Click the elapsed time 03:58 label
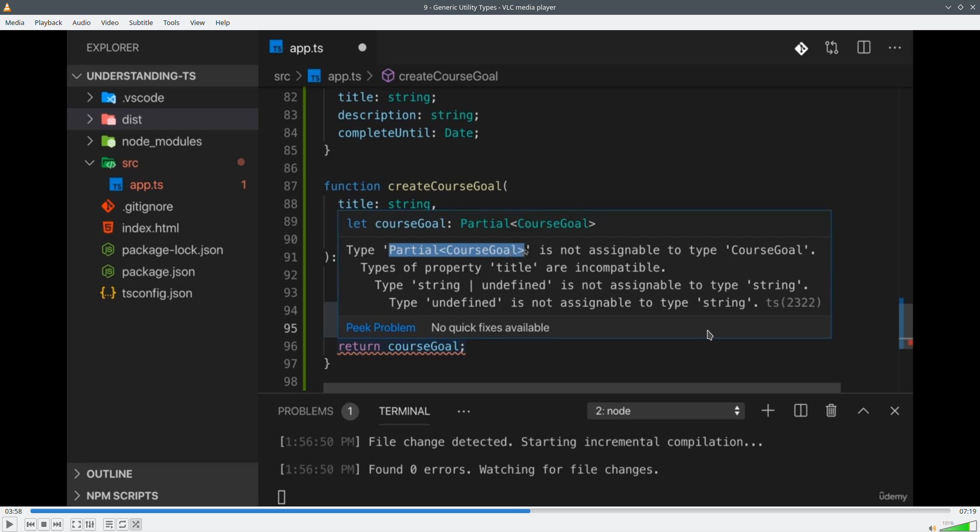 (13, 511)
